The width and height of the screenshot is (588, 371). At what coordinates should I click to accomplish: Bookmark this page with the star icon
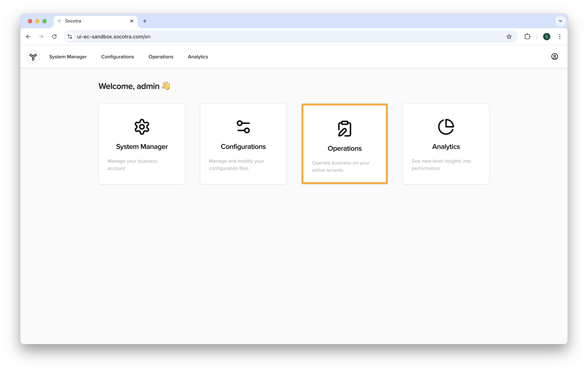coord(509,37)
